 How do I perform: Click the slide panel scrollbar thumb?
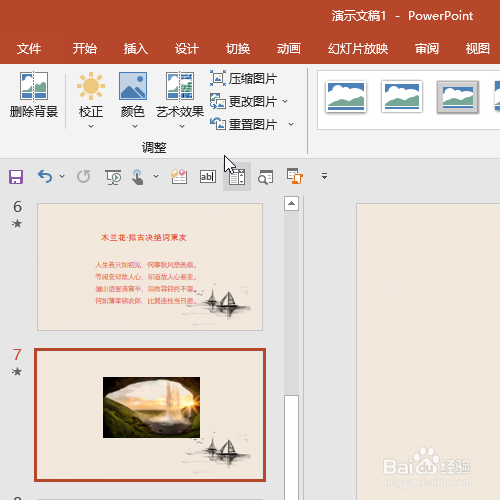[292, 447]
